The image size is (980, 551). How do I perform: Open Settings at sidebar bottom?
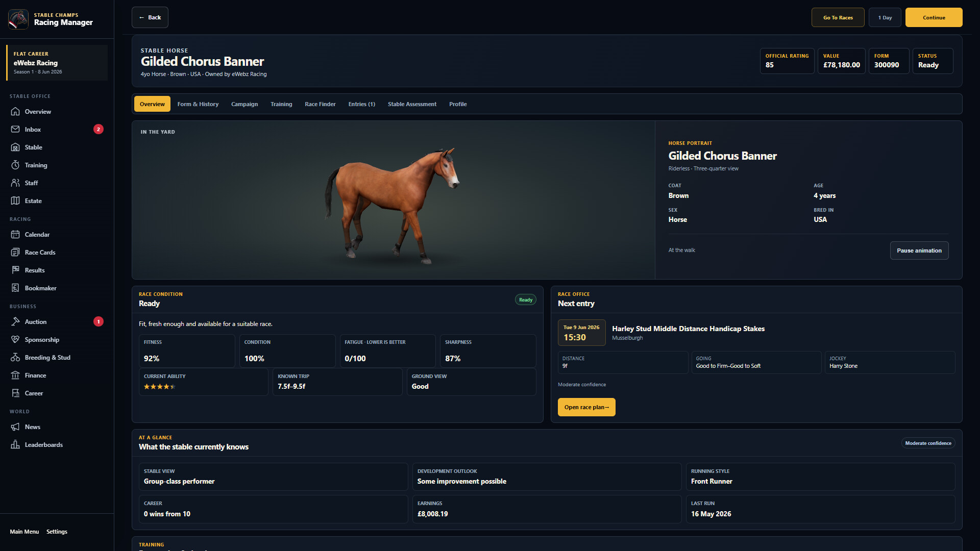[57, 532]
